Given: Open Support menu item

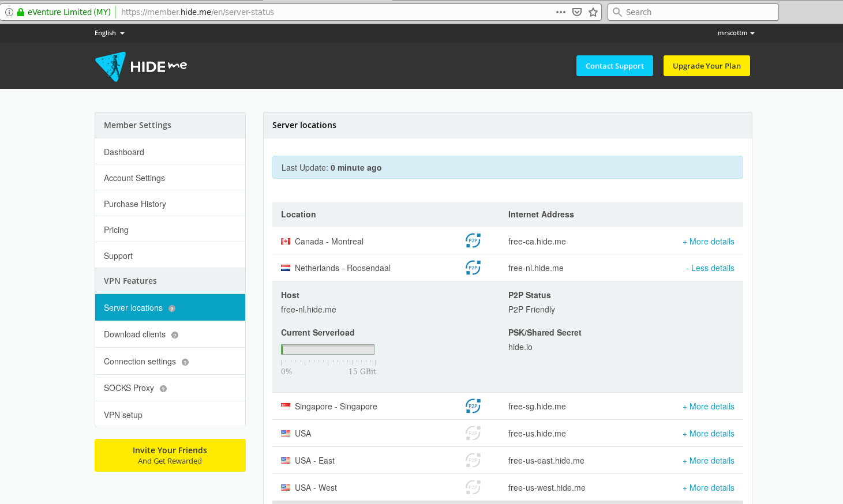Looking at the screenshot, I should coord(170,255).
